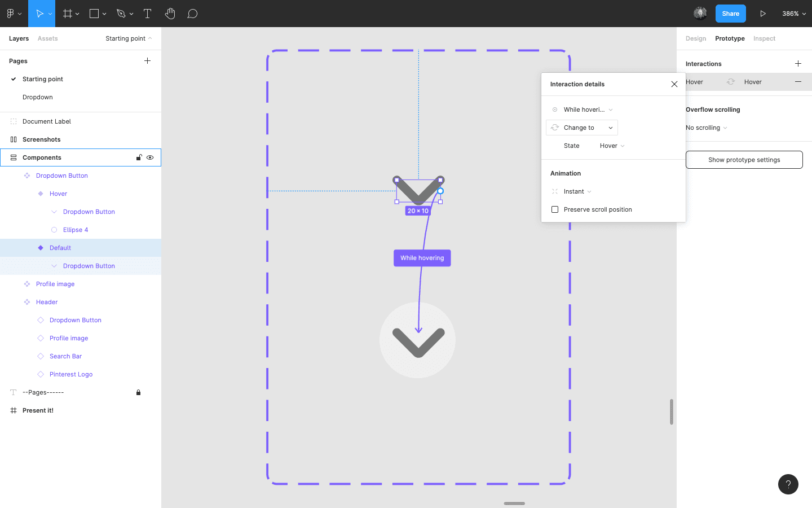The image size is (812, 508).
Task: Select the Pinterest Logo layer
Action: (x=81, y=374)
